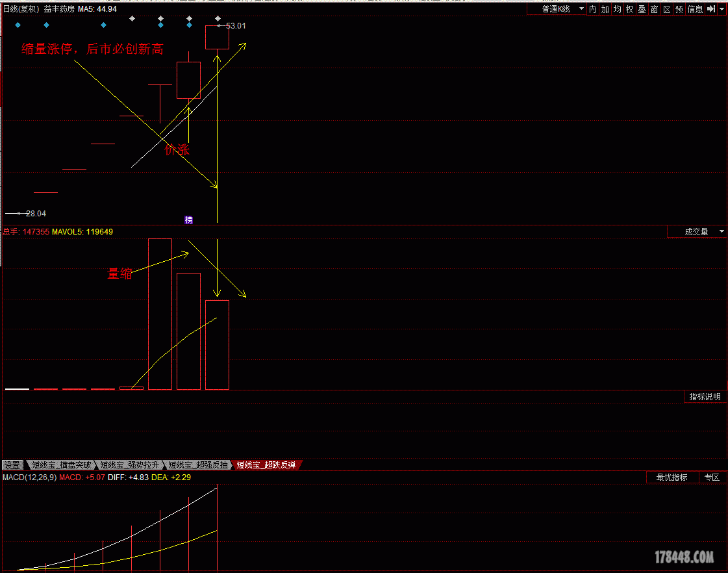Select the 短线宝_擒盘突破 tab
This screenshot has width=728, height=573.
[62, 465]
